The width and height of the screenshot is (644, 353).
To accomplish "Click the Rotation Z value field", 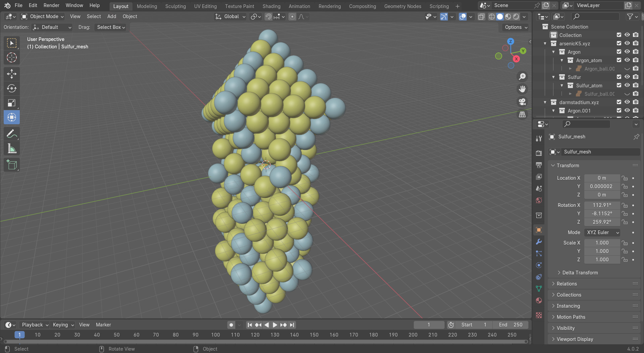I will point(602,222).
